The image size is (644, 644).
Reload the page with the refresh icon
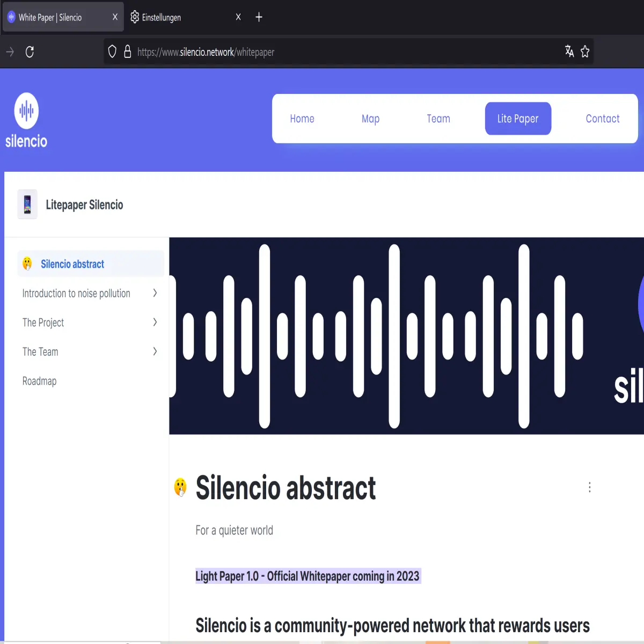point(30,52)
